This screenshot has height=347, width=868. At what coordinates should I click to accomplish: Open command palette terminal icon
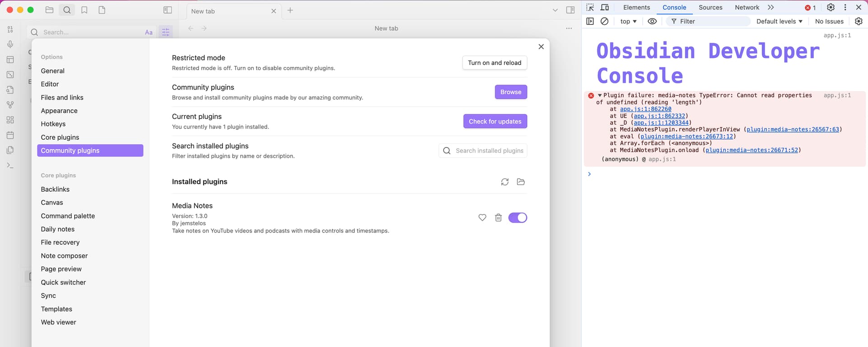pyautogui.click(x=10, y=166)
